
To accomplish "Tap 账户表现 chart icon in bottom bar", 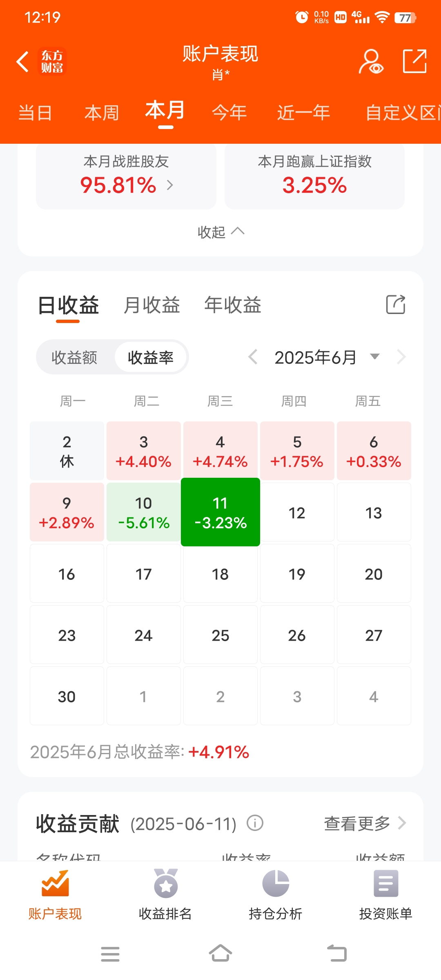I will coord(55,884).
